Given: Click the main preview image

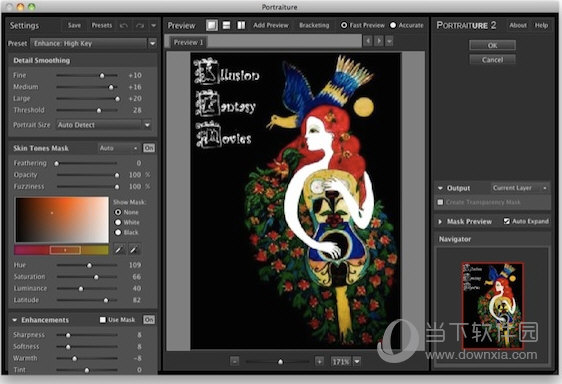Looking at the screenshot, I should pyautogui.click(x=295, y=201).
